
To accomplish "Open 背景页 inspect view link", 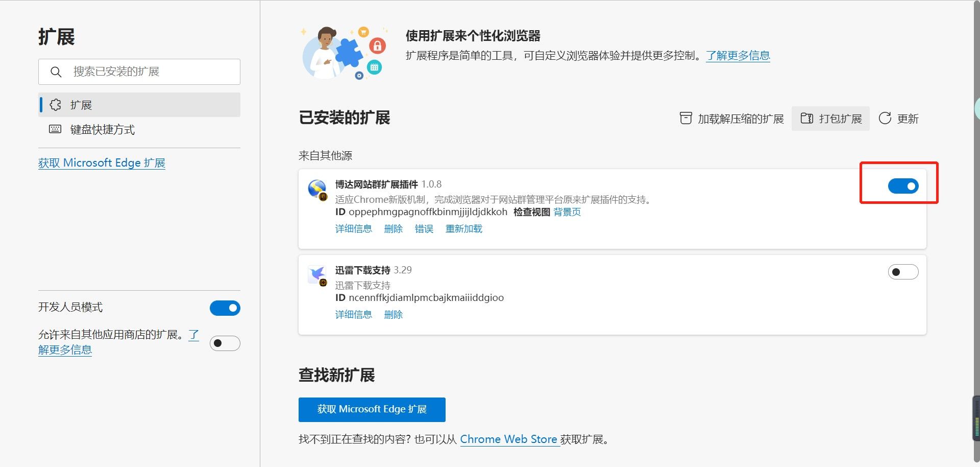I will click(x=567, y=212).
